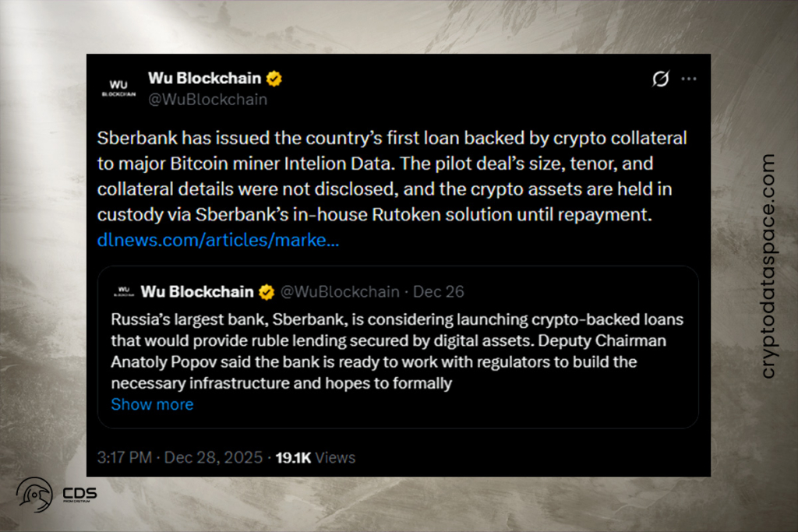
Task: Click the gold verified badge next to Wu Blockchain
Action: (x=273, y=78)
